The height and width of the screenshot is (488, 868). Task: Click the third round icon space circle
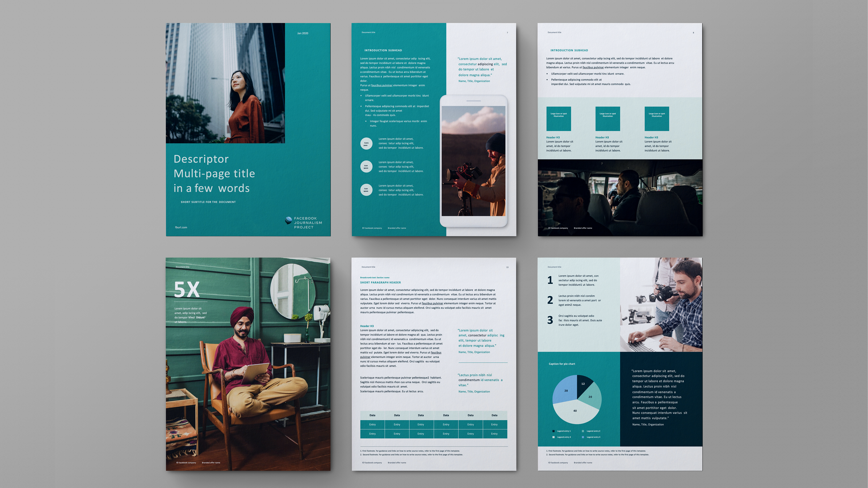pos(366,190)
